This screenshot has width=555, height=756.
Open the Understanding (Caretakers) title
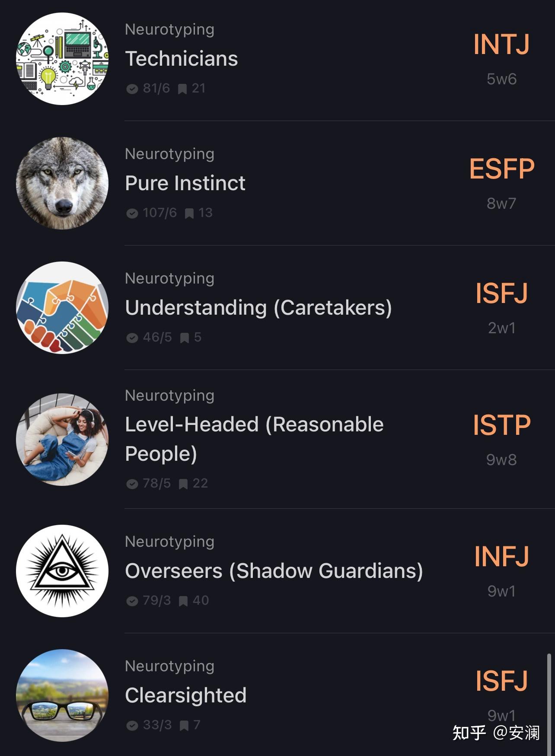coord(258,308)
